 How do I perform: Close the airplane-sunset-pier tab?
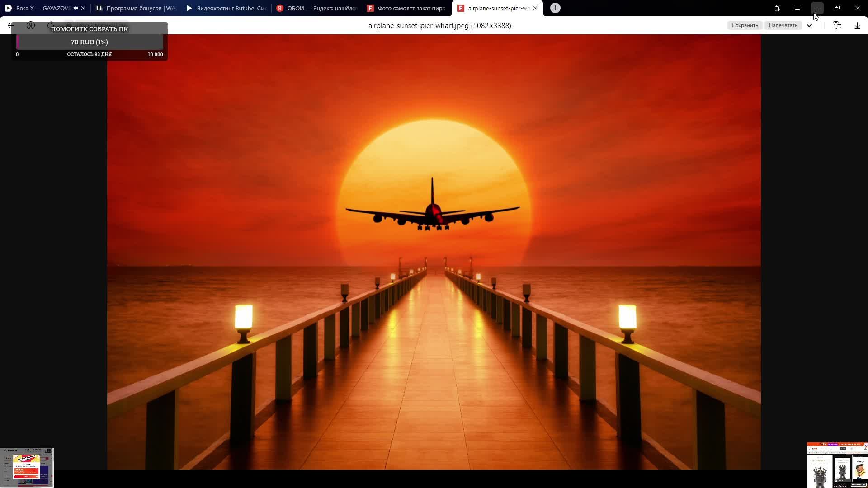[x=535, y=8]
